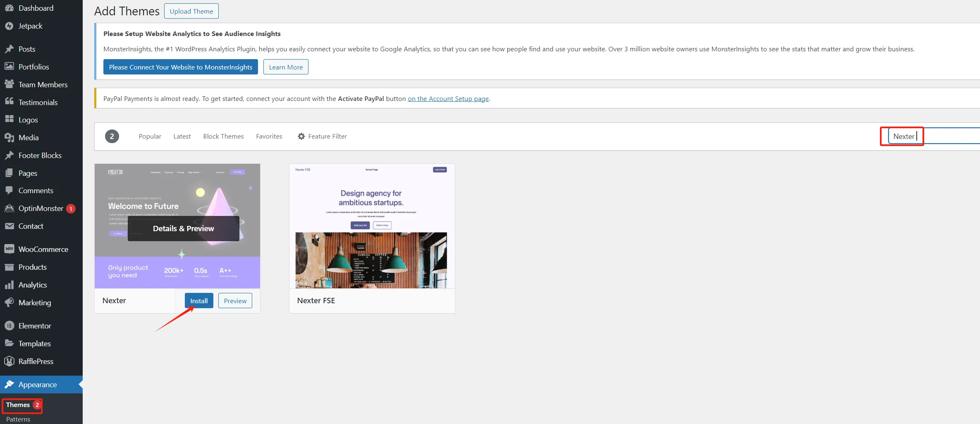Click the Nexter FSE theme name

click(316, 301)
